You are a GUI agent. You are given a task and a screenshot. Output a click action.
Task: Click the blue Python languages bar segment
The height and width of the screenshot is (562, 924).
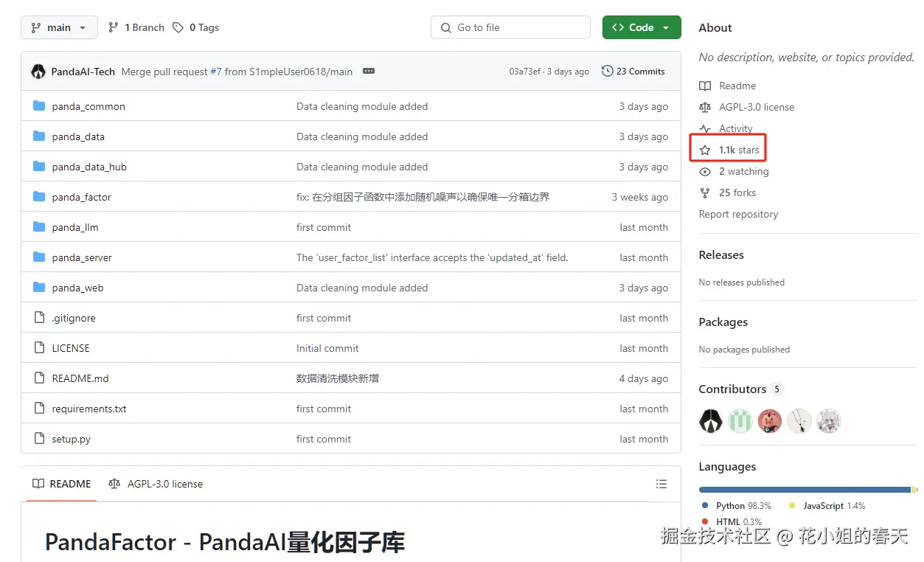[805, 490]
